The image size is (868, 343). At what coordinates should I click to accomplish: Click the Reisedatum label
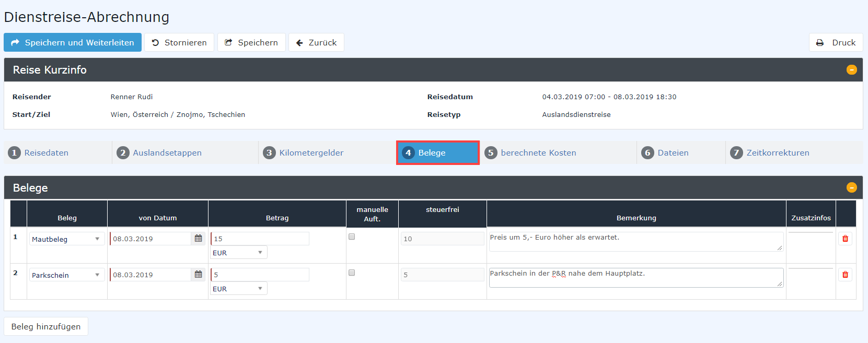pyautogui.click(x=450, y=97)
